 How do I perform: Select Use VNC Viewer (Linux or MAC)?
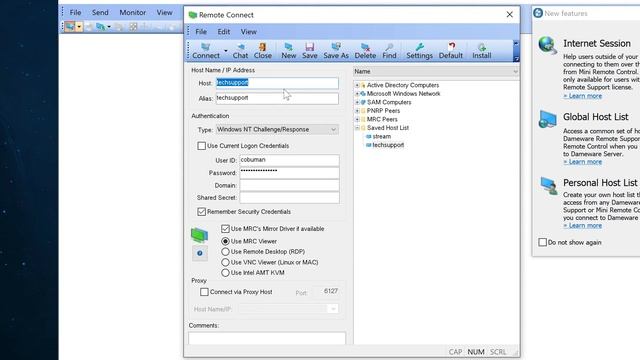(225, 262)
